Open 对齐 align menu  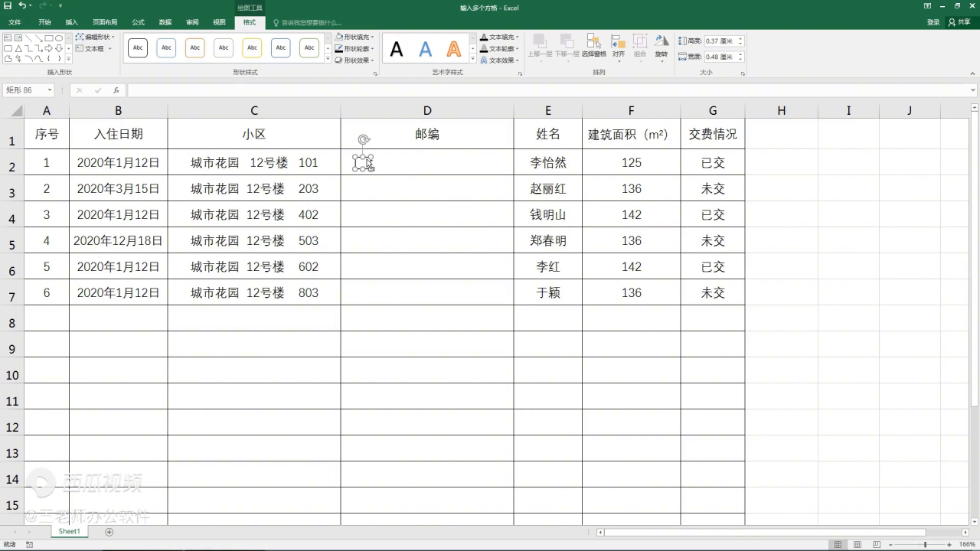[618, 47]
